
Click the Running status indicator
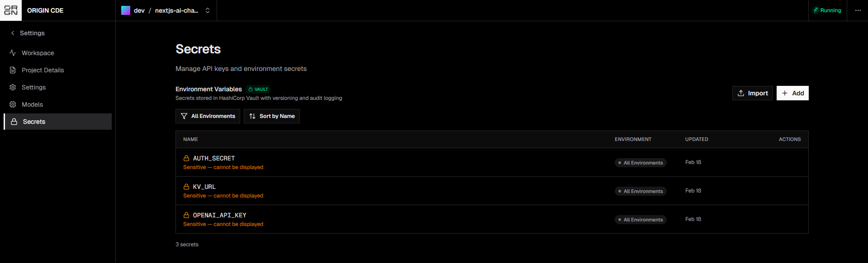tap(827, 10)
